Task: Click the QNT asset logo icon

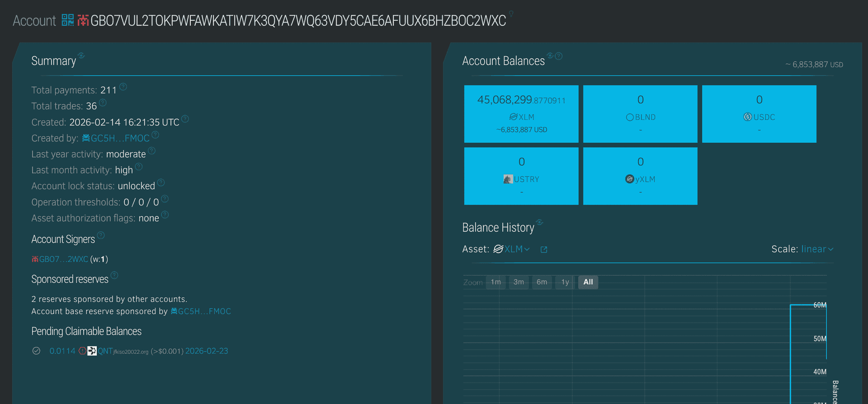Action: pos(92,351)
